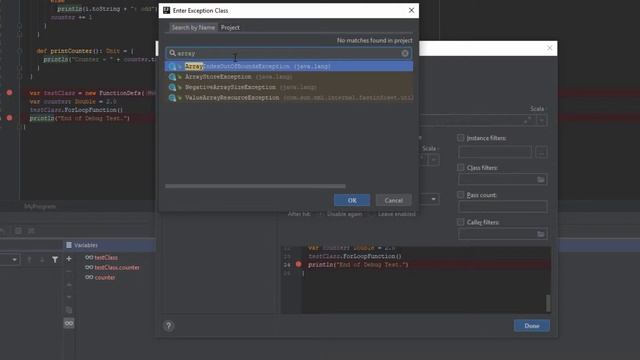Confirm with the OK button
640x360 pixels.
click(x=352, y=200)
